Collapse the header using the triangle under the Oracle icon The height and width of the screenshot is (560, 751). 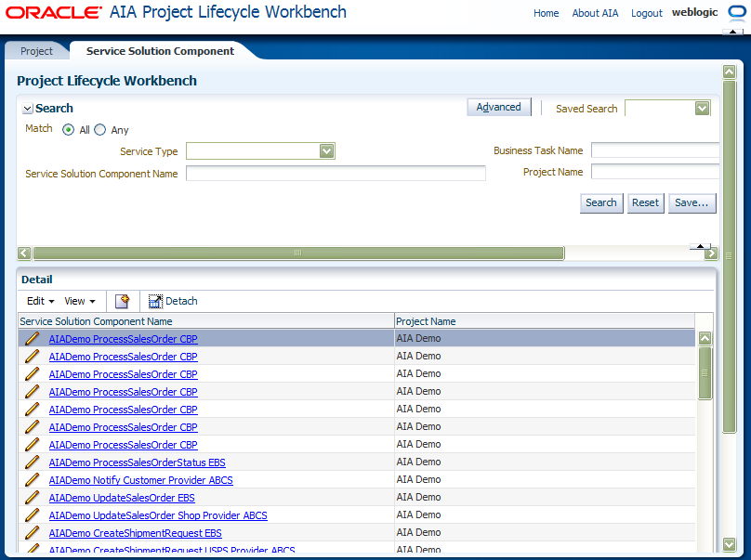pyautogui.click(x=732, y=32)
